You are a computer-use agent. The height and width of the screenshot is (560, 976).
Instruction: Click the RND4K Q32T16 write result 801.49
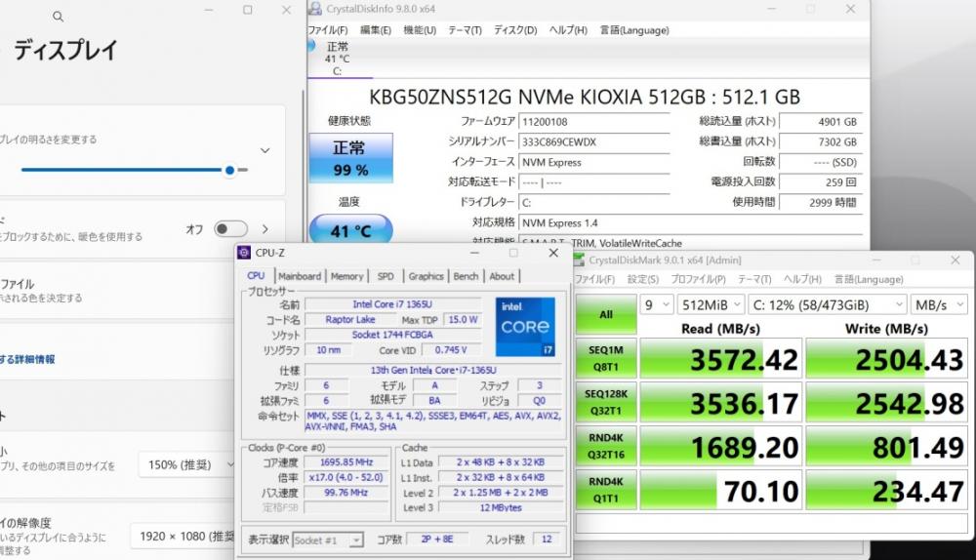pos(886,447)
